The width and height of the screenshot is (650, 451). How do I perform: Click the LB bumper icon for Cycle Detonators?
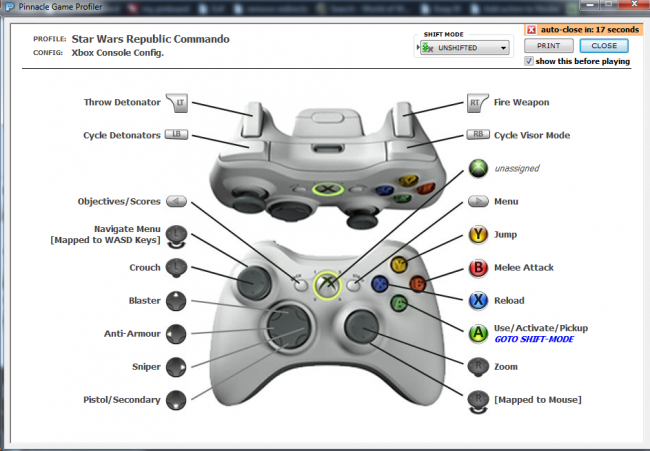click(177, 134)
